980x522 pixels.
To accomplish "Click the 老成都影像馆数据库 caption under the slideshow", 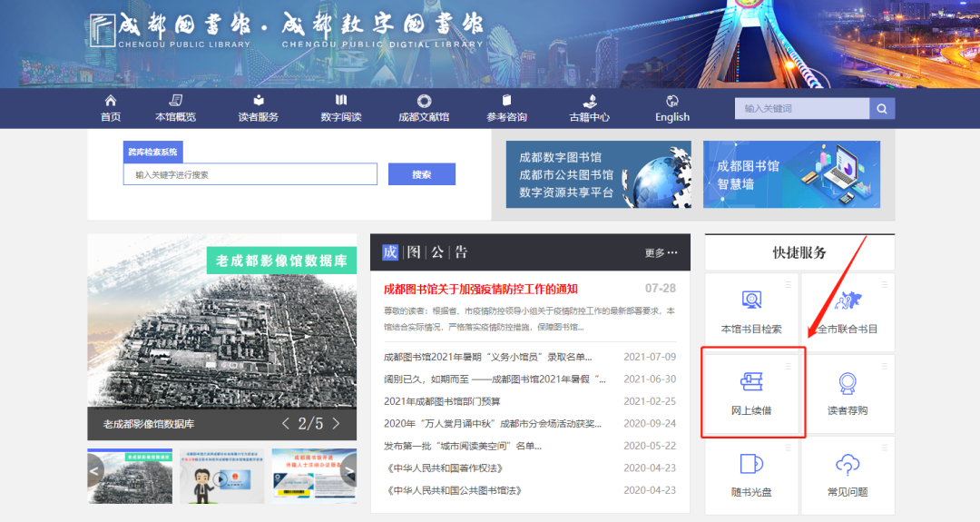I will click(x=149, y=424).
